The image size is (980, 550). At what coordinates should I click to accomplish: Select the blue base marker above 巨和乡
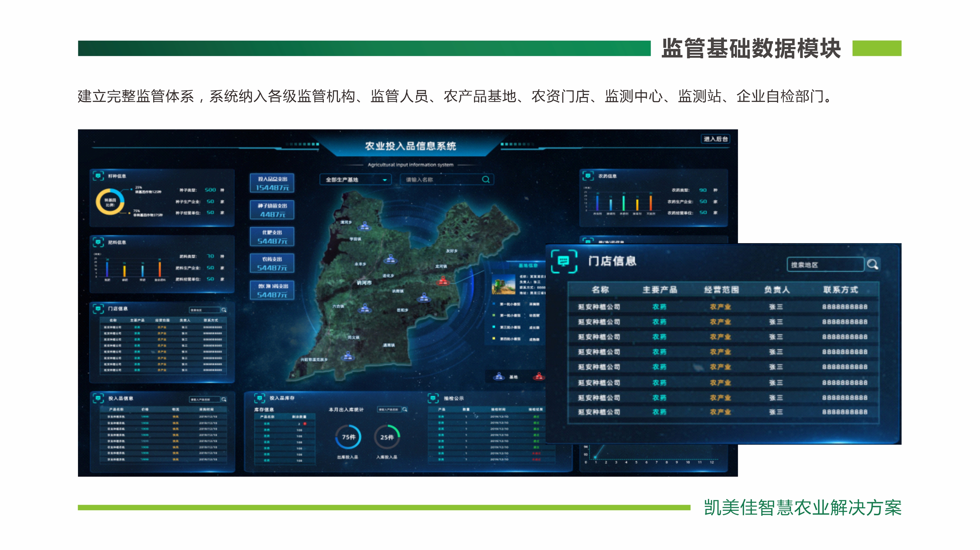pos(423,297)
